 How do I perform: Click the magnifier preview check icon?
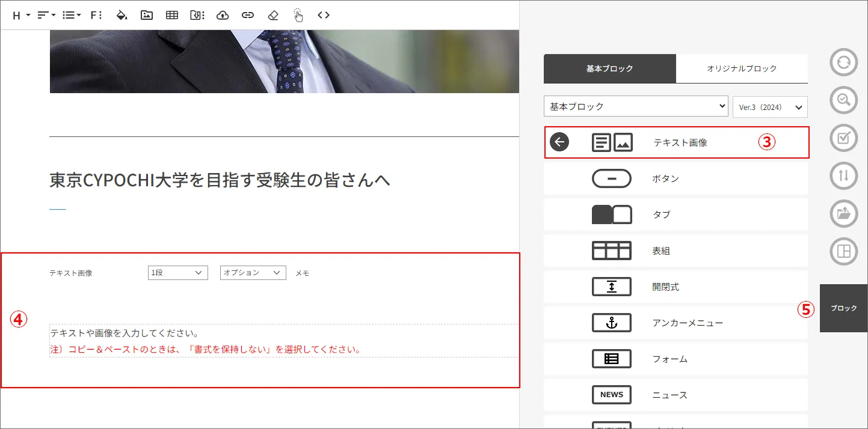click(843, 100)
